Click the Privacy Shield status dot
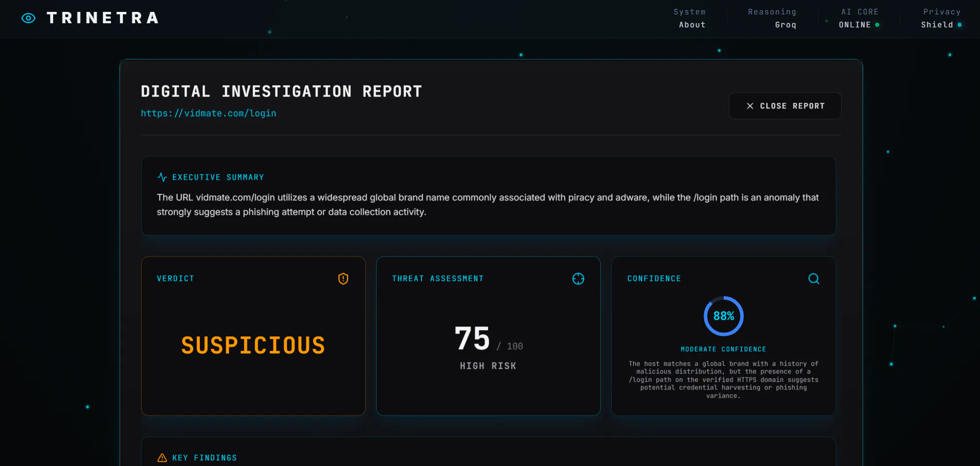Image resolution: width=980 pixels, height=466 pixels. click(959, 25)
